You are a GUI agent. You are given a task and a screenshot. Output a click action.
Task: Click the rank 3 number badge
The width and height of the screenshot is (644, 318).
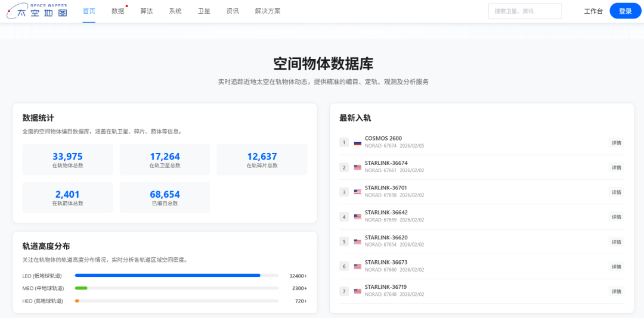pyautogui.click(x=343, y=192)
